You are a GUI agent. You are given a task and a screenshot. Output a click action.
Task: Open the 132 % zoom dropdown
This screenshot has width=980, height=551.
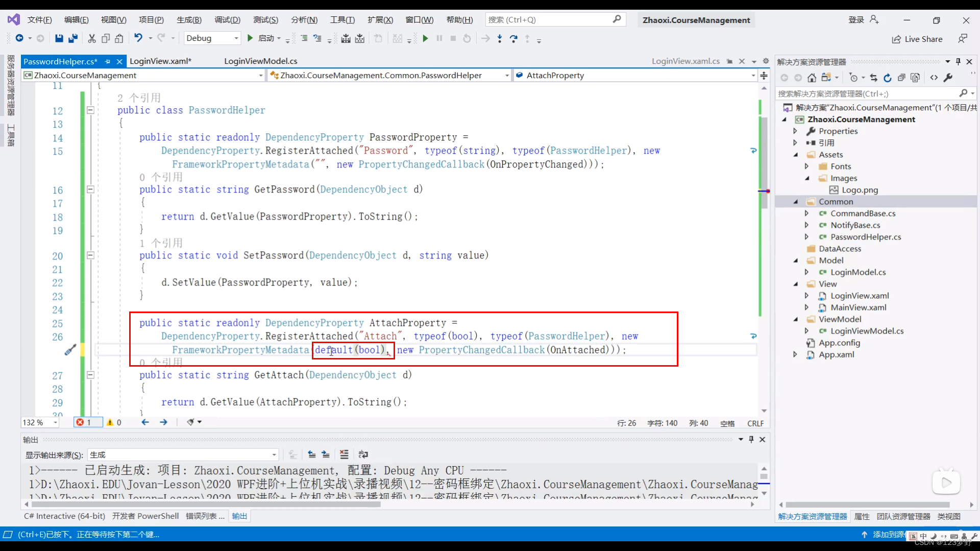pyautogui.click(x=40, y=422)
